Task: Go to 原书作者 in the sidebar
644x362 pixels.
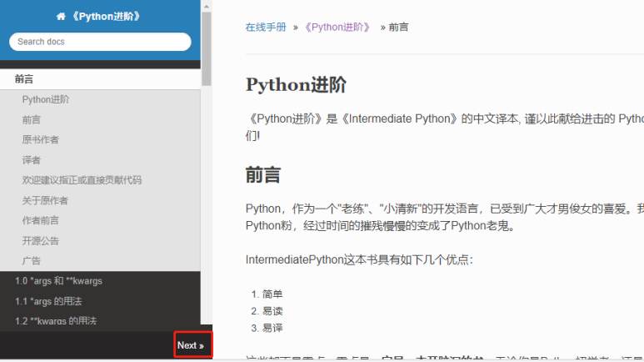Action: tap(40, 140)
